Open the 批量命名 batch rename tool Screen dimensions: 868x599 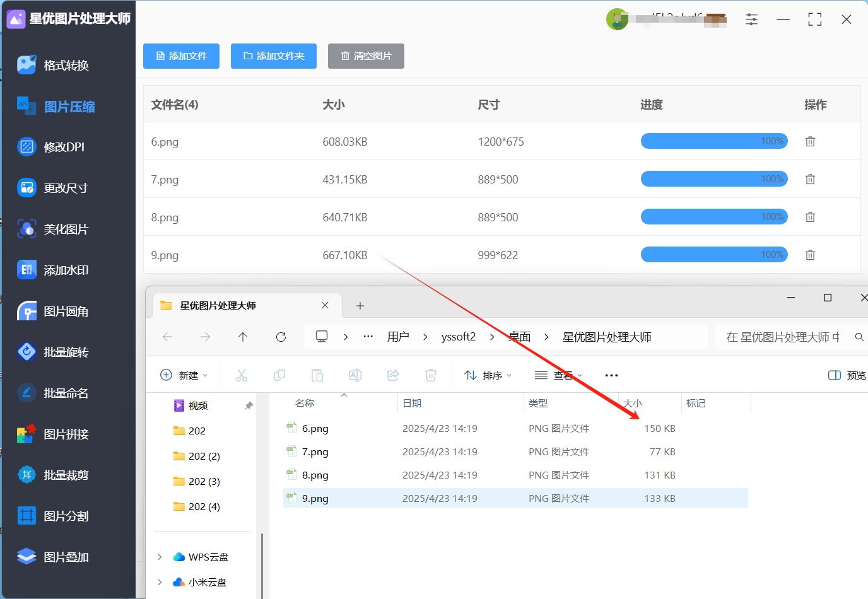[54, 393]
